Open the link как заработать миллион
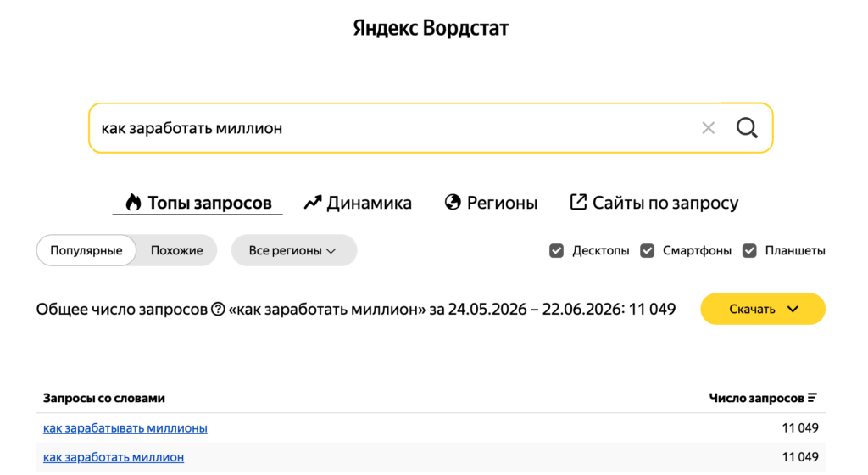Screen dimensions: 868x475 [x=114, y=457]
